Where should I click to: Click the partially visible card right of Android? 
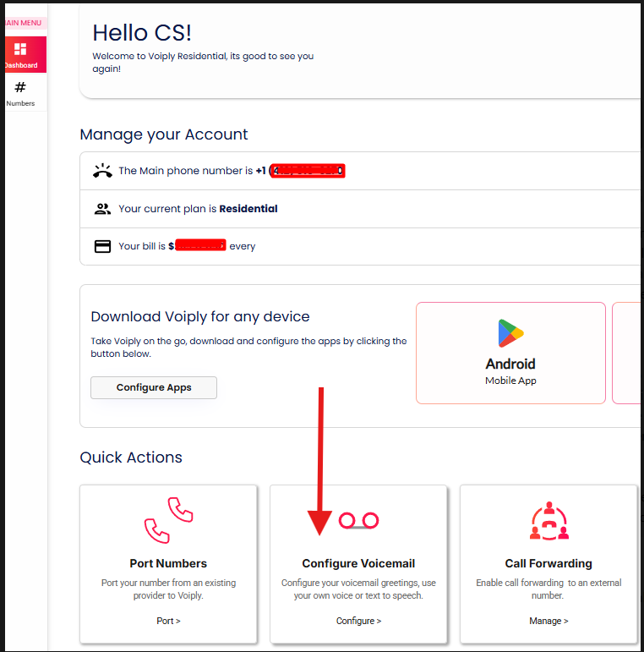coord(627,353)
